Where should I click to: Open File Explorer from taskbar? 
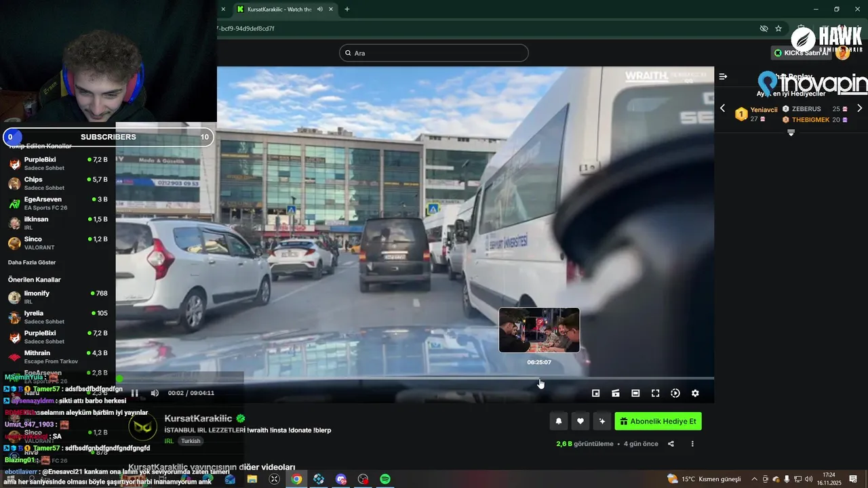coord(252,479)
